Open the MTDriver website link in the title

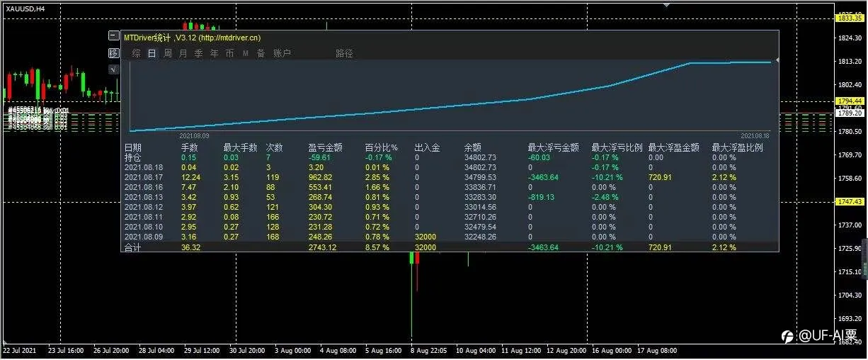(x=231, y=37)
